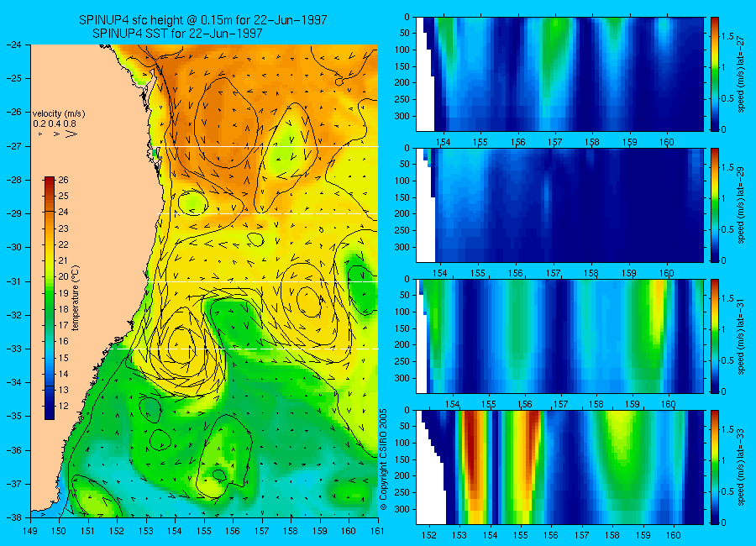Click the temperature colour bar on the map
Image resolution: width=756 pixels, height=546 pixels.
[x=50, y=298]
